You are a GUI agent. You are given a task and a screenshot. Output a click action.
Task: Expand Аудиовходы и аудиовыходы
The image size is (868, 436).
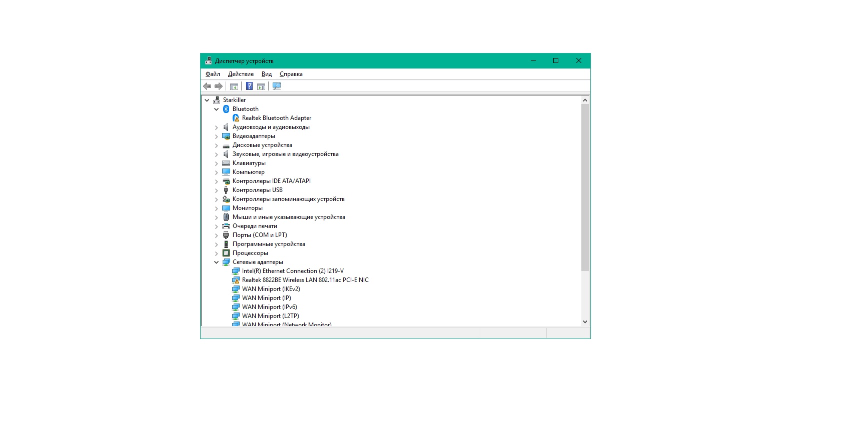pos(216,127)
